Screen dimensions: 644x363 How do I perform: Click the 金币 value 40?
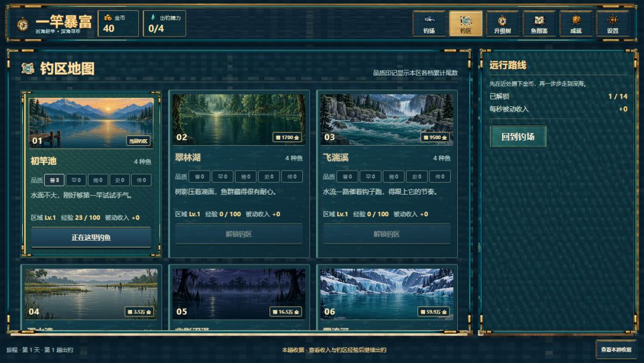pyautogui.click(x=109, y=29)
